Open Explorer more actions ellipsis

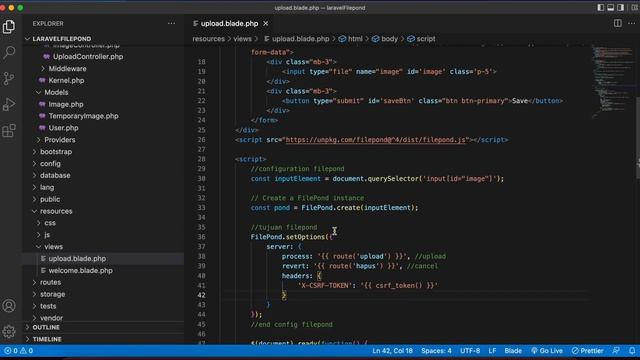(171, 24)
